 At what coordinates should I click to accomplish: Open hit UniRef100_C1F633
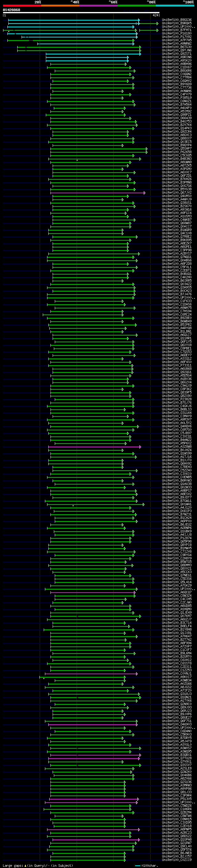[x=177, y=301]
